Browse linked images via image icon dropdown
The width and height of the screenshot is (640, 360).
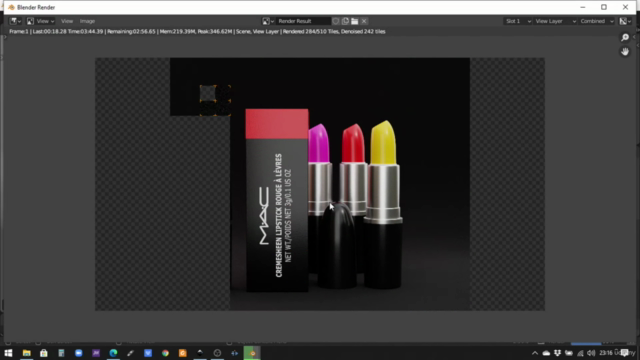(268, 21)
